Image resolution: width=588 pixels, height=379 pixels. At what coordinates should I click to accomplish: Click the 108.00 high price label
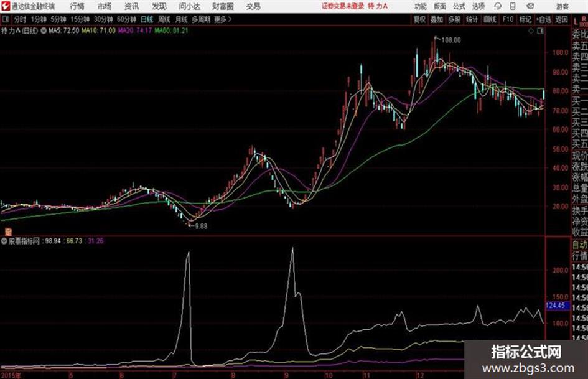click(451, 40)
